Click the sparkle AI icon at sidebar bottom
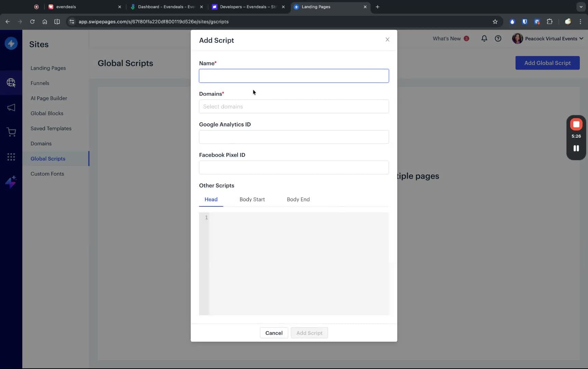588x369 pixels. pyautogui.click(x=11, y=182)
